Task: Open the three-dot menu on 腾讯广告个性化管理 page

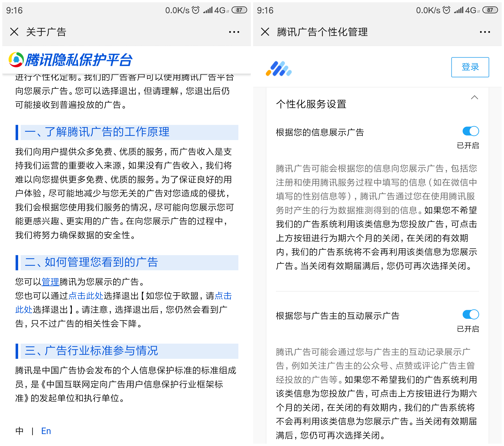Action: [x=485, y=32]
